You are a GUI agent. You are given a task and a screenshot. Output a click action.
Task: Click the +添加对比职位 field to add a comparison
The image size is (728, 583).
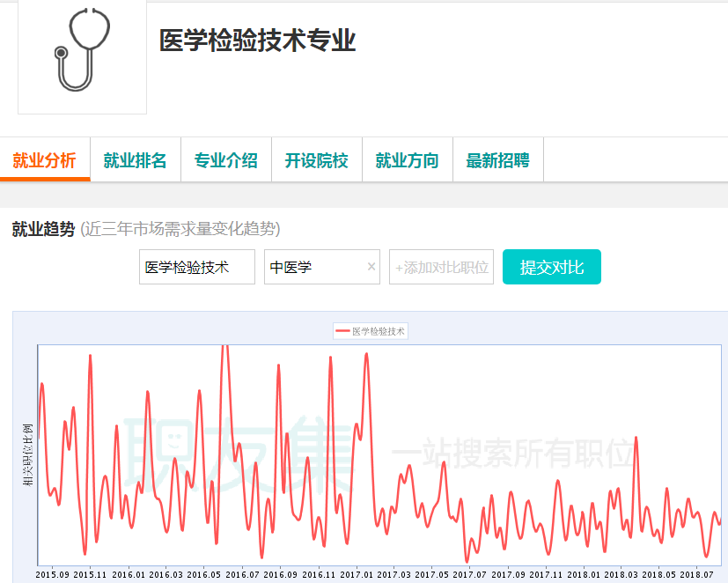coord(440,267)
